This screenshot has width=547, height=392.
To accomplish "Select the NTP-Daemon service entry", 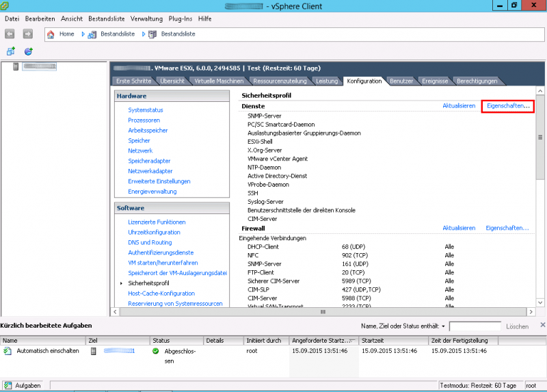I will pos(264,168).
